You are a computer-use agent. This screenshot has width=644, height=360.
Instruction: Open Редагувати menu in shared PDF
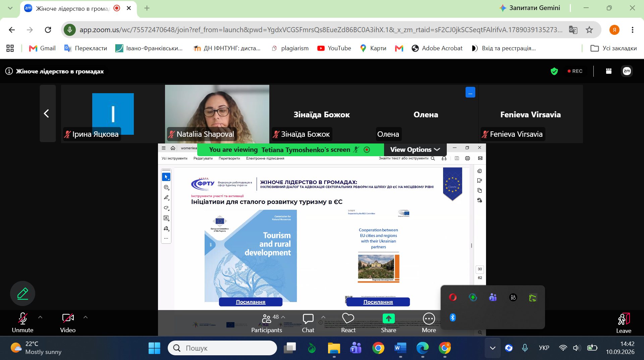tap(203, 159)
